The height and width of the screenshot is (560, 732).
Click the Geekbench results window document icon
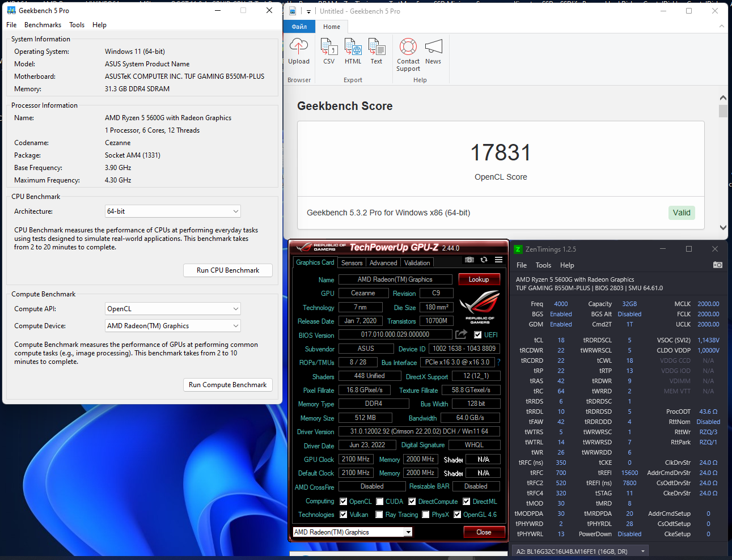(293, 11)
